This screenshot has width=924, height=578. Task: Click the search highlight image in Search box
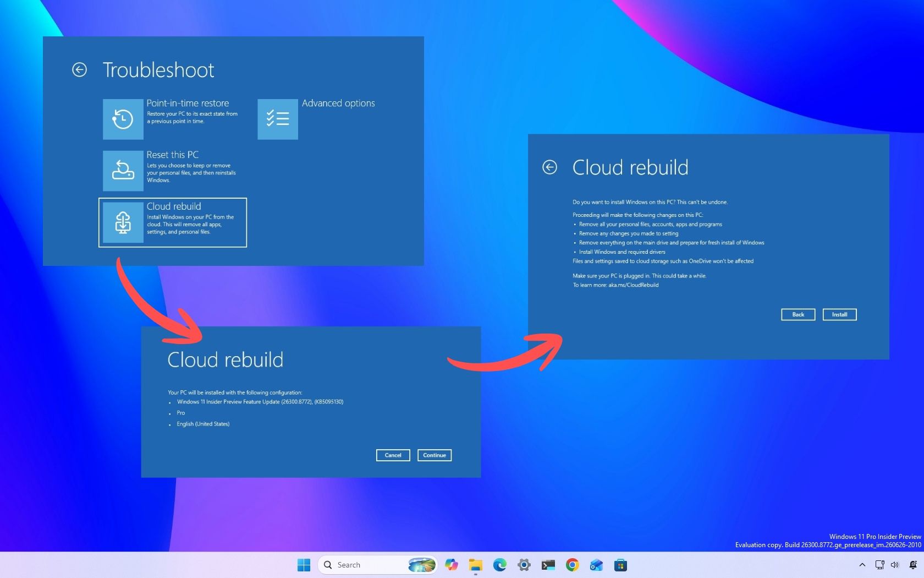coord(421,565)
